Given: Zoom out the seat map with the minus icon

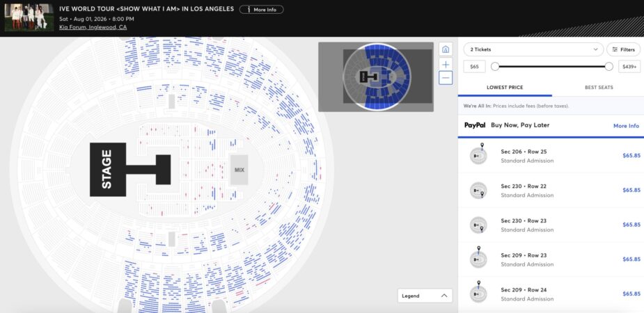Looking at the screenshot, I should [446, 78].
